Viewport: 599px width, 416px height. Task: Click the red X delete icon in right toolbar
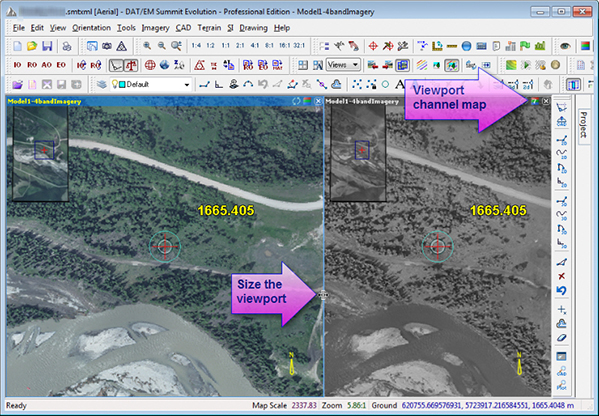click(561, 276)
